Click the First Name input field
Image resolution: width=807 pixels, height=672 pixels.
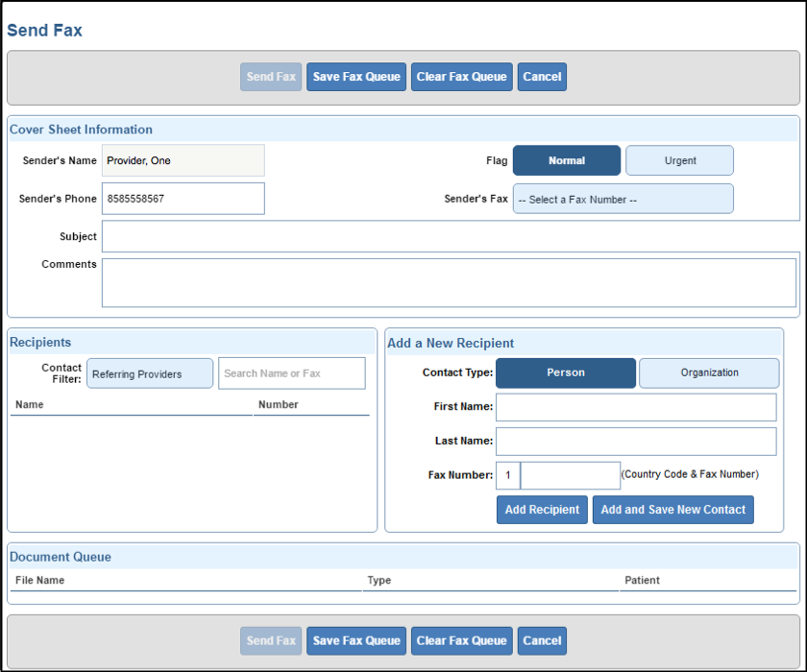(x=636, y=407)
